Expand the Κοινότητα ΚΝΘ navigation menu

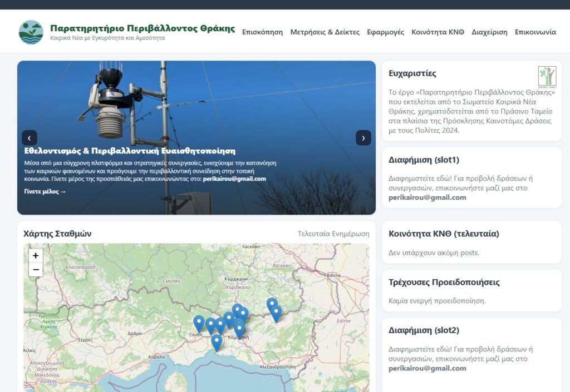click(438, 32)
